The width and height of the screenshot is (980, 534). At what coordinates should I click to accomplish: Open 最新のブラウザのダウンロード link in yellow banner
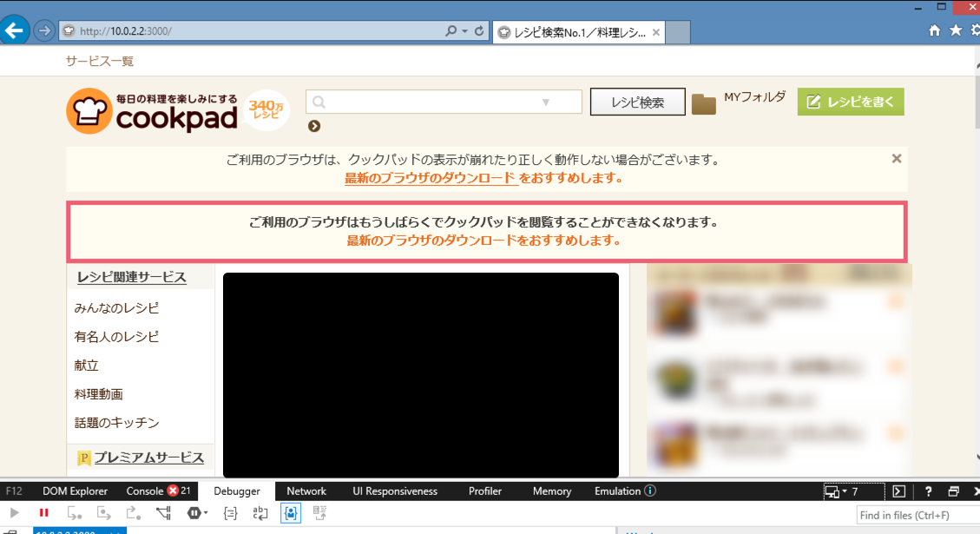tap(430, 178)
